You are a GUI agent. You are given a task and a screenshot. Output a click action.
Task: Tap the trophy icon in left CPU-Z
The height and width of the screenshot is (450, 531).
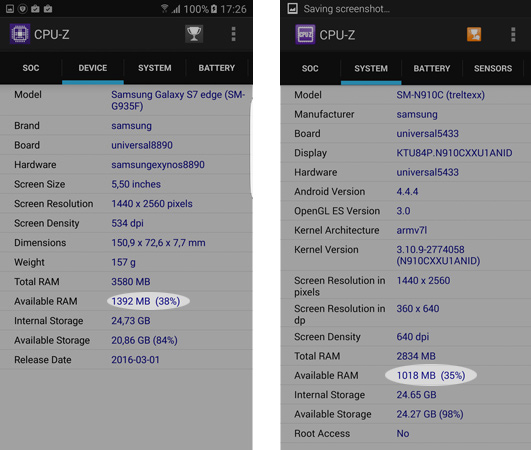(x=194, y=34)
